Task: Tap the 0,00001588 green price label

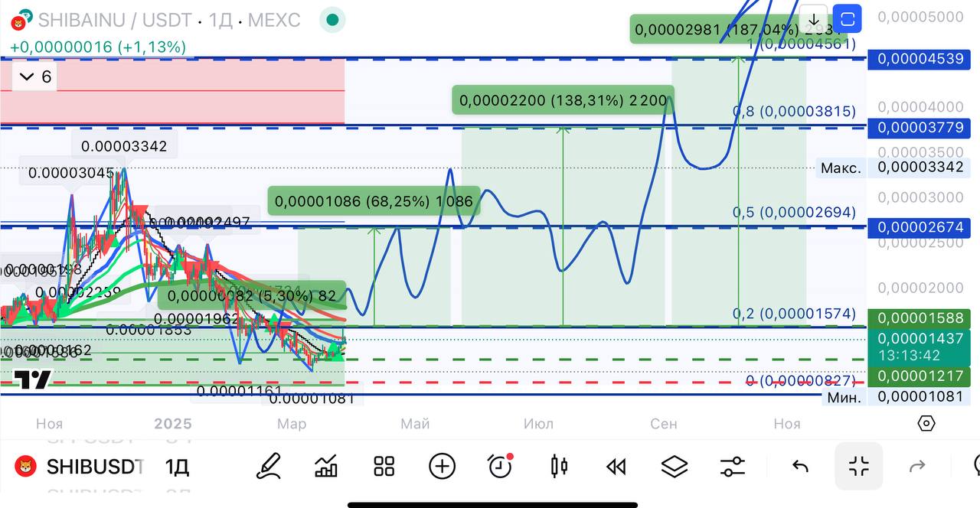Action: point(920,319)
